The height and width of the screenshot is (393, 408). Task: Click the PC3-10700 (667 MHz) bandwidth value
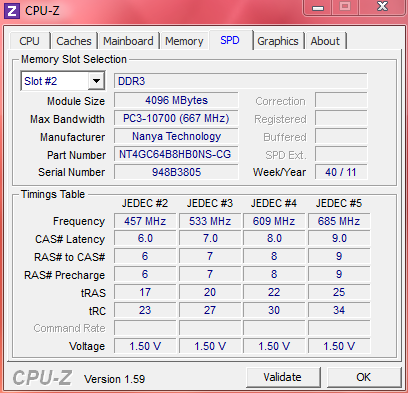point(176,118)
